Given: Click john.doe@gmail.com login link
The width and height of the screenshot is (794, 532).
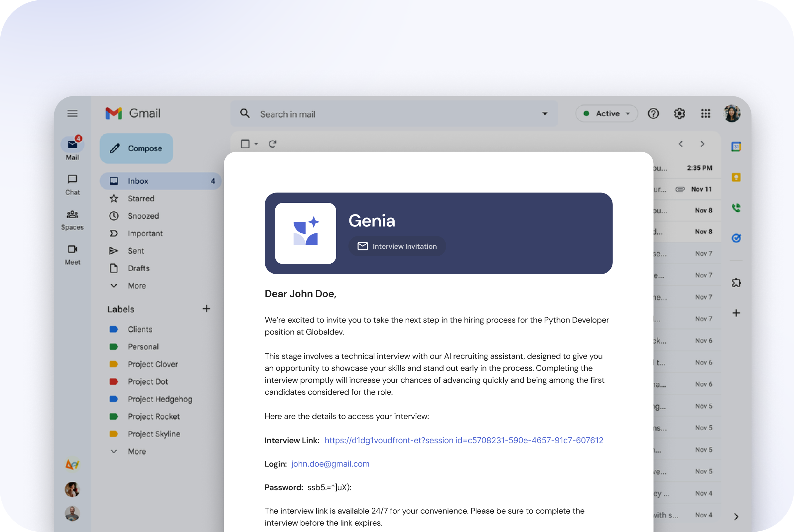Looking at the screenshot, I should point(330,464).
